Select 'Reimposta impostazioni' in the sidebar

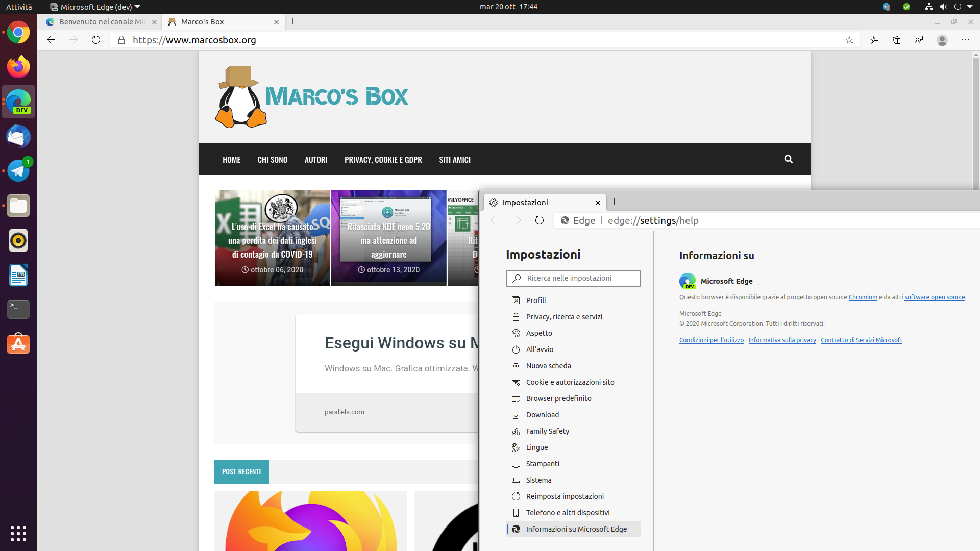[x=565, y=496]
